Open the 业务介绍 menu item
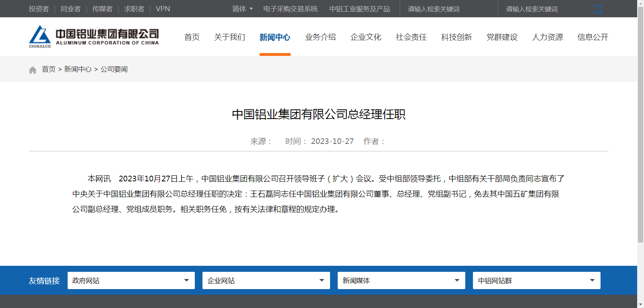This screenshot has height=308, width=644. pos(320,37)
